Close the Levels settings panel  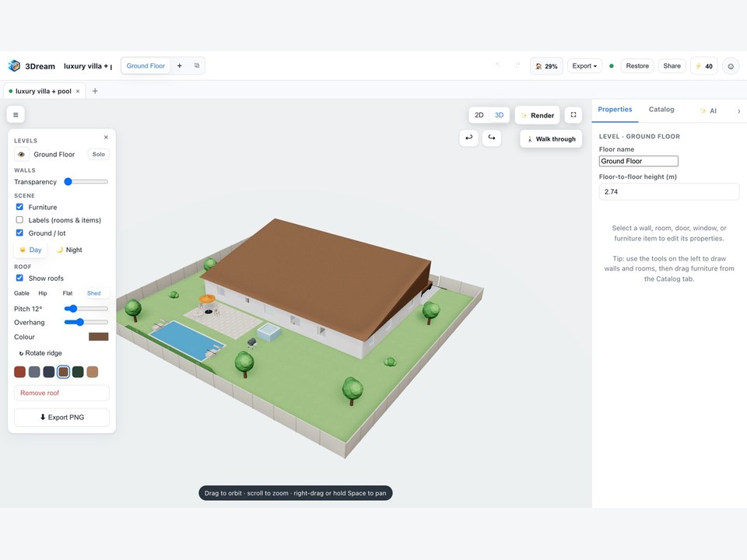[x=106, y=137]
